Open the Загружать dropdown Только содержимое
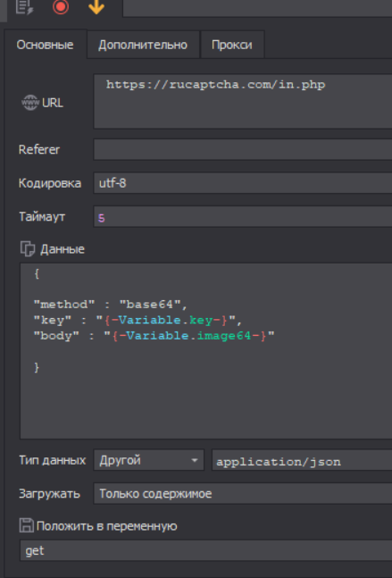Image resolution: width=392 pixels, height=578 pixels. (x=243, y=493)
